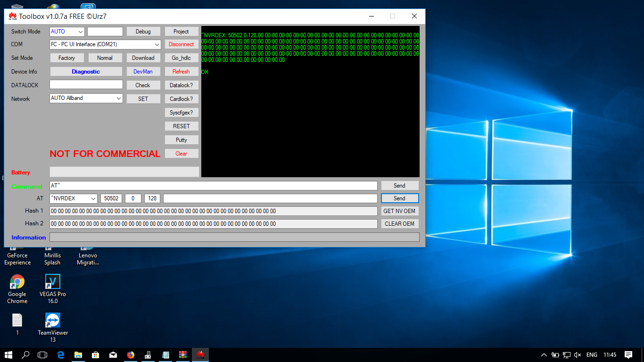Click the GET NV OEM button
Viewport: 644px width, 362px height.
click(399, 211)
